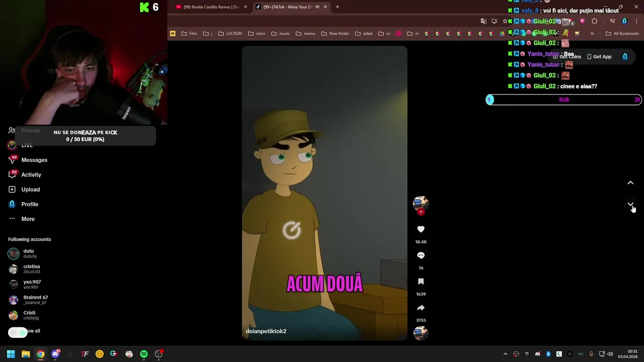Open the LUCRURI bookmarks folder

point(230,34)
